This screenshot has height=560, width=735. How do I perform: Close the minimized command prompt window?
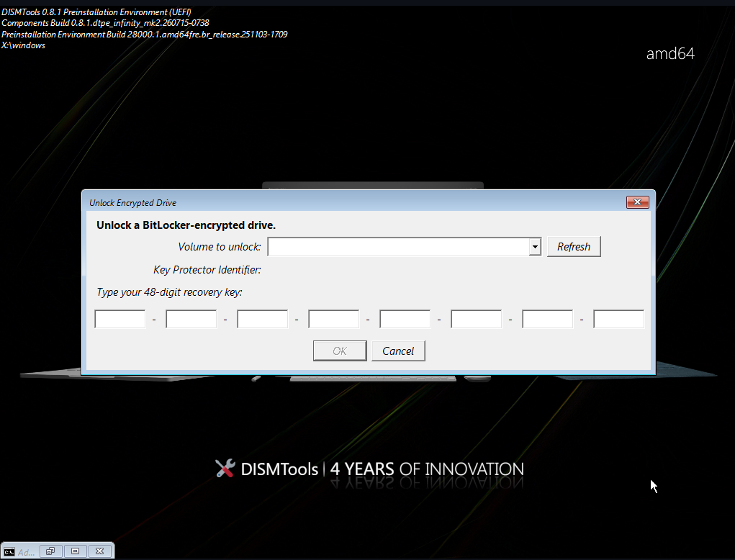tap(99, 551)
